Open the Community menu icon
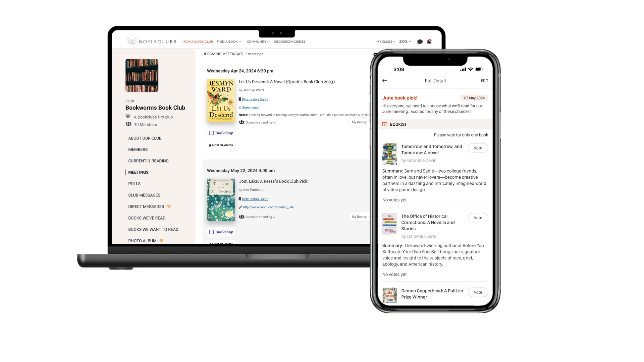The image size is (644, 362). 268,42
